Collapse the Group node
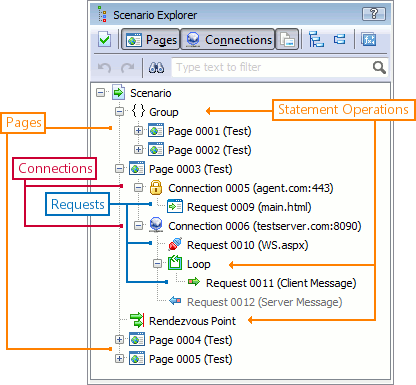This screenshot has height=385, width=416. pyautogui.click(x=119, y=111)
